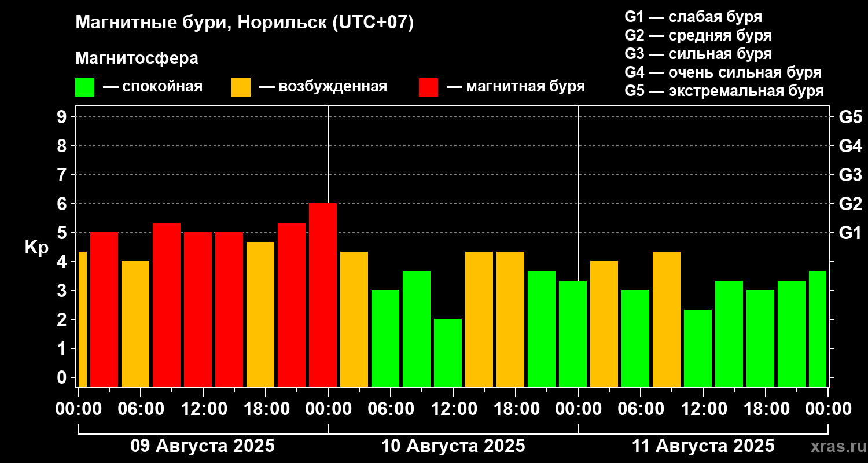Select the title 'Магнитные бури, Норильск (UTC+07)'
This screenshot has height=463, width=868.
click(245, 24)
